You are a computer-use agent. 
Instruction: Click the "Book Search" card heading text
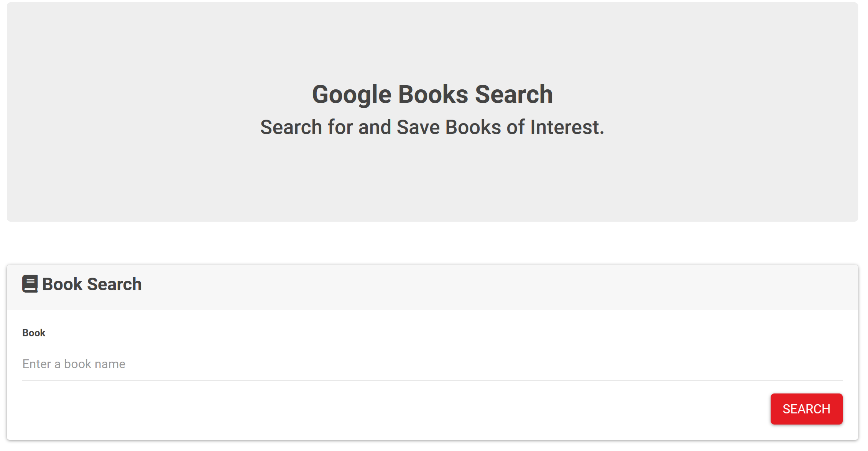92,284
